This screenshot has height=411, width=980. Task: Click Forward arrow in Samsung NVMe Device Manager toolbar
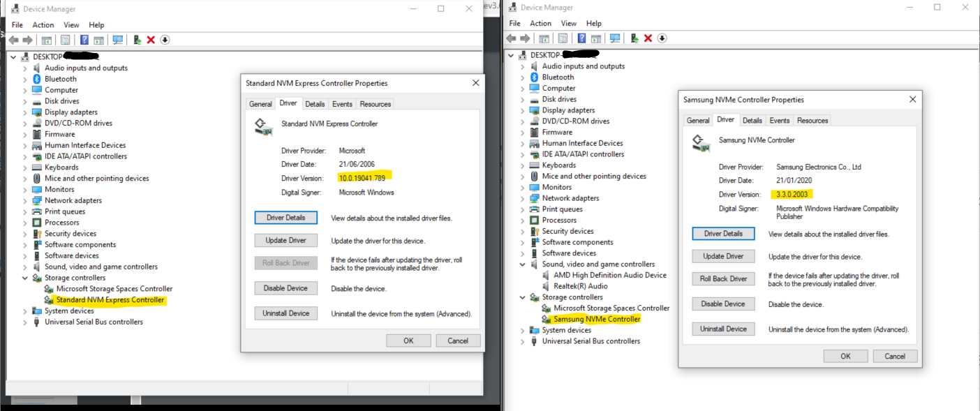[526, 38]
